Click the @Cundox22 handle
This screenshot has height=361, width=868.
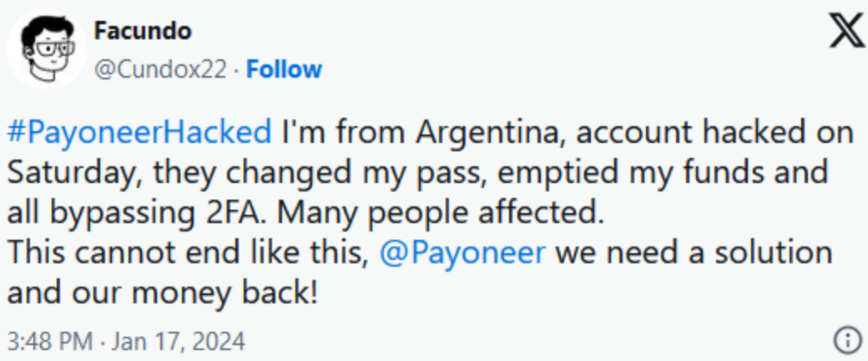click(x=160, y=69)
